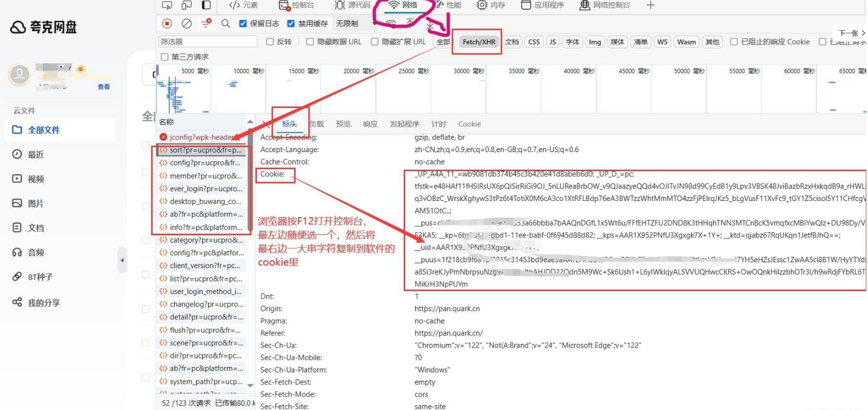
Task: Click the inspect element picker icon
Action: (x=167, y=5)
